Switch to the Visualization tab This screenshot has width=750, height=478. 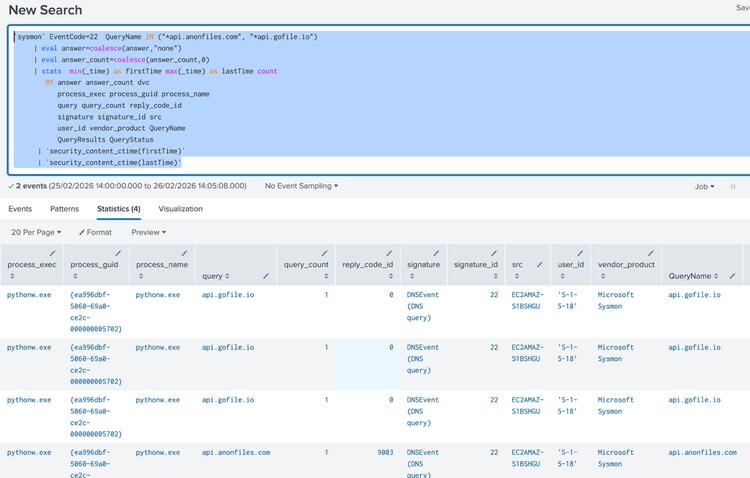click(180, 209)
